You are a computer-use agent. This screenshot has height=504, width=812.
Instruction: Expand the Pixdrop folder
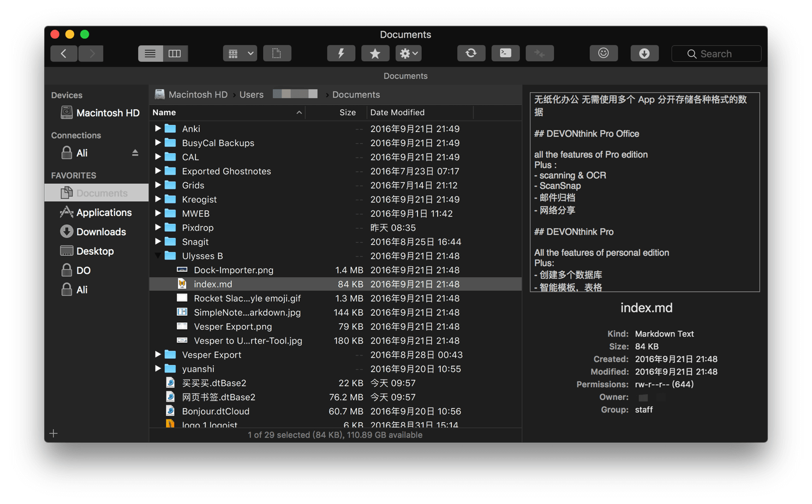click(x=158, y=227)
